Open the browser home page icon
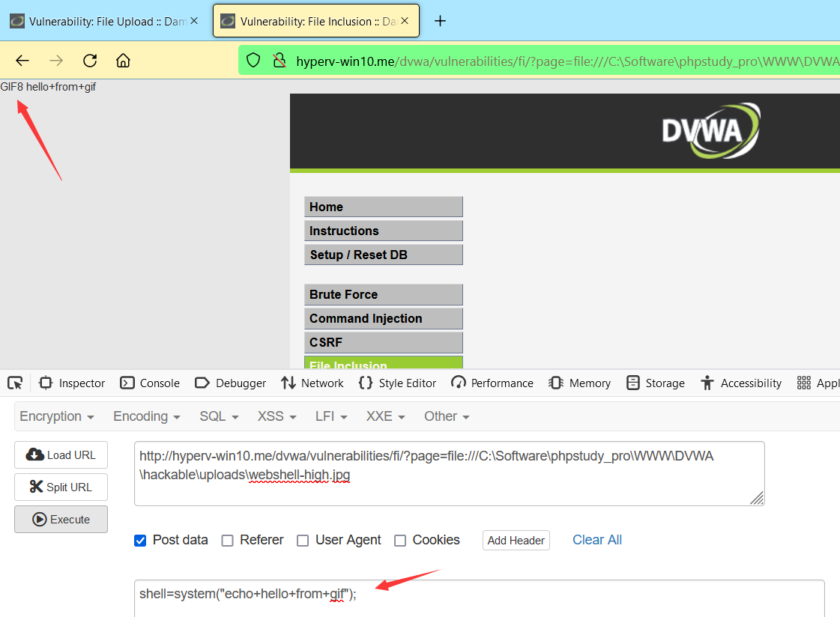 point(123,61)
